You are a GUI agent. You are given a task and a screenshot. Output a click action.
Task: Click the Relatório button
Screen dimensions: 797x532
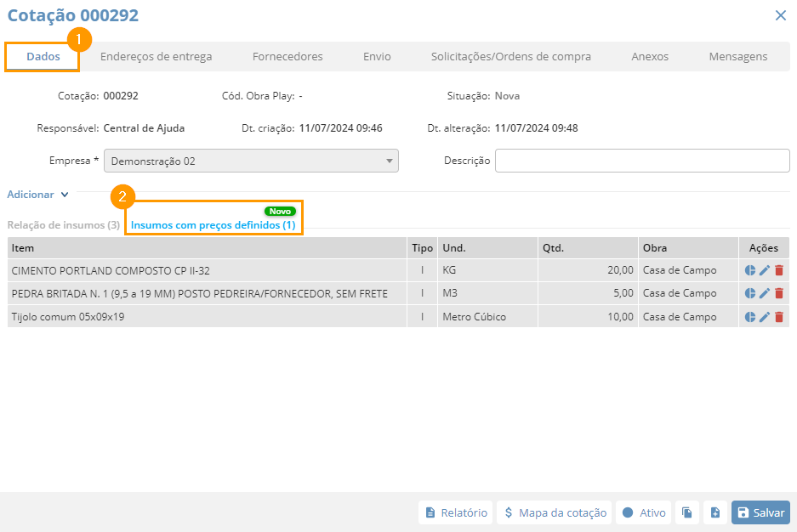click(x=456, y=512)
